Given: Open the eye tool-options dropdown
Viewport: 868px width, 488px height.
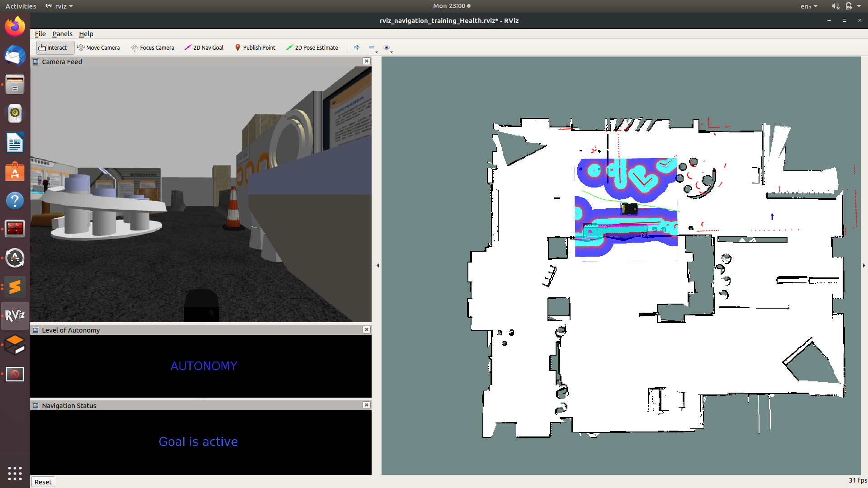Looking at the screenshot, I should 388,48.
